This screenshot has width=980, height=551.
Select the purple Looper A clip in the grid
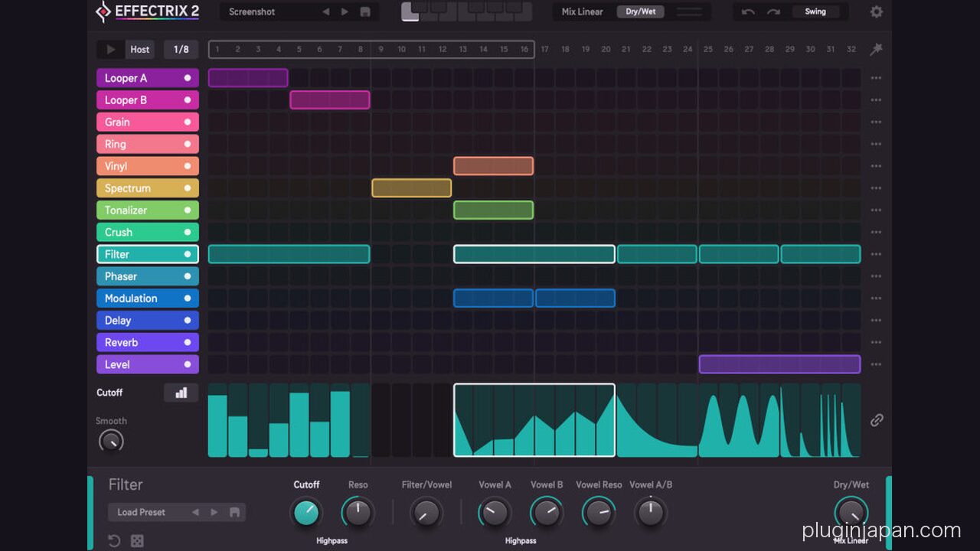pyautogui.click(x=248, y=78)
